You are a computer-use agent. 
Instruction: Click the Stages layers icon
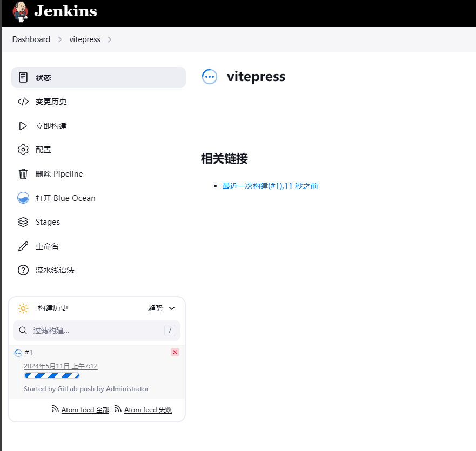pyautogui.click(x=23, y=222)
